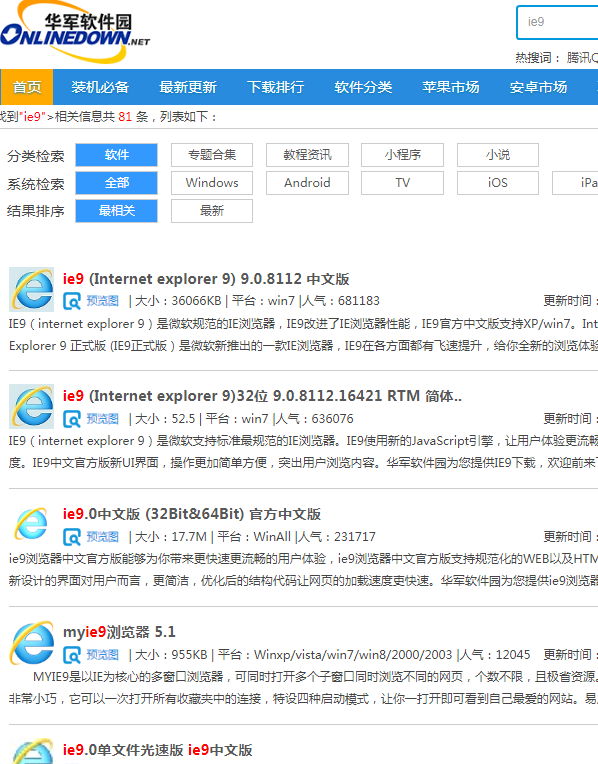This screenshot has width=598, height=764.
Task: Click the IE icon for ie9.0中文版 32Bit&64Bit
Action: click(32, 524)
